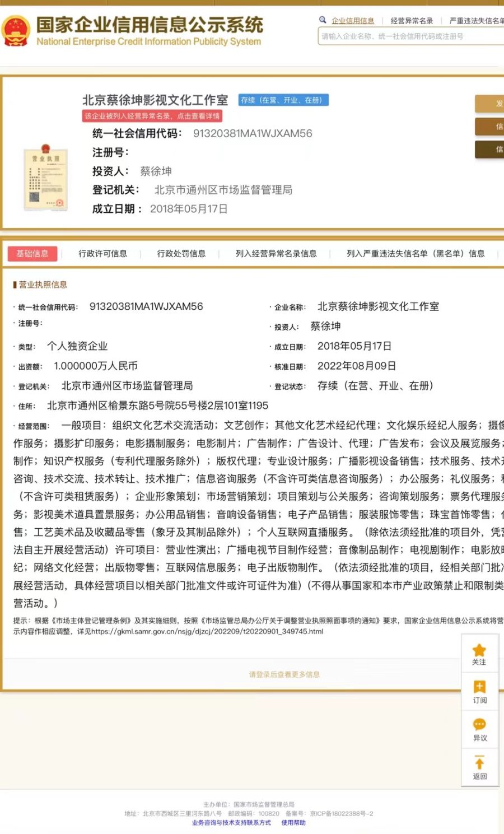
Task: Select 经营异常名录 search category
Action: pyautogui.click(x=412, y=21)
